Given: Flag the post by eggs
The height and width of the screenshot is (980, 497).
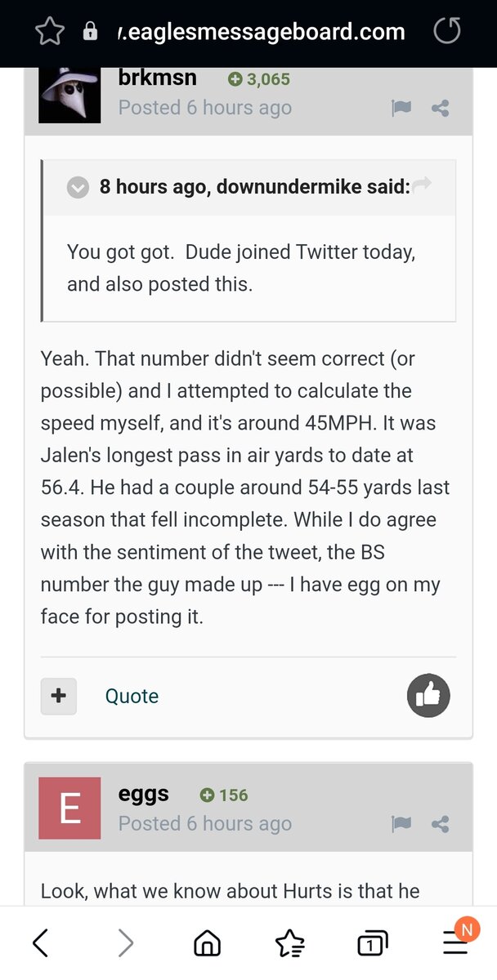Looking at the screenshot, I should (401, 824).
